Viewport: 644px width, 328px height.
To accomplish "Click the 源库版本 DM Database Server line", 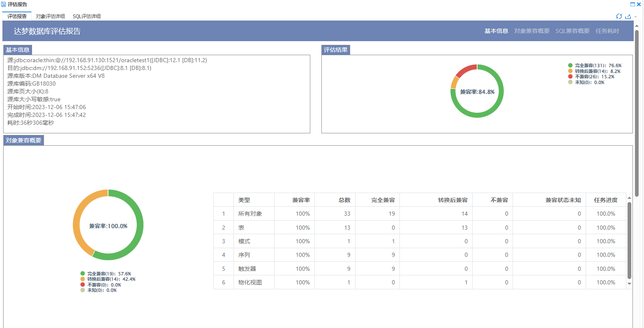I will (x=56, y=76).
